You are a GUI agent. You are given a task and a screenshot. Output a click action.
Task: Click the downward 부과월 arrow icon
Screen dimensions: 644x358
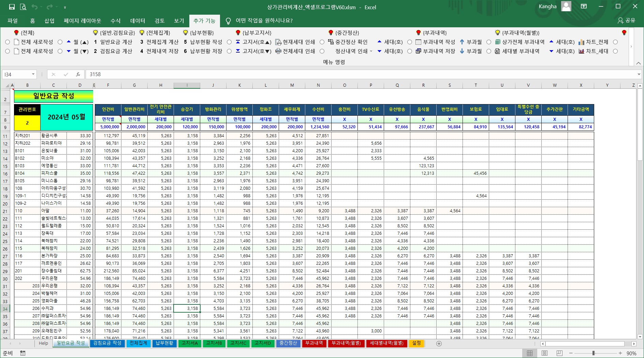pyautogui.click(x=462, y=51)
